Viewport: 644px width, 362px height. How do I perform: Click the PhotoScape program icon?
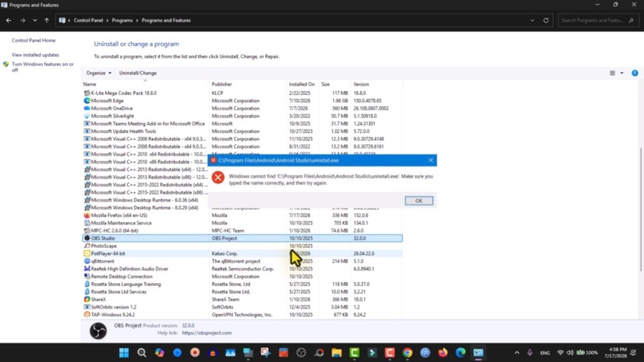click(x=87, y=246)
